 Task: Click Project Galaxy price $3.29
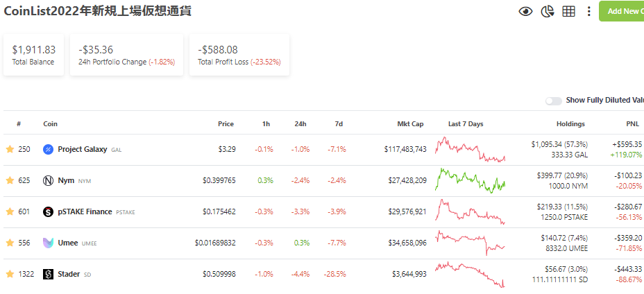click(227, 150)
